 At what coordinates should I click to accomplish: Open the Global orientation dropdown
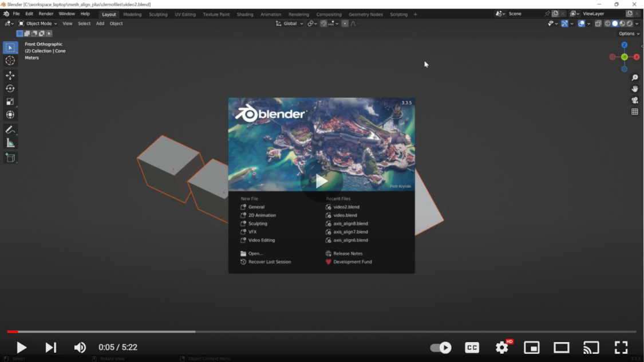[290, 23]
